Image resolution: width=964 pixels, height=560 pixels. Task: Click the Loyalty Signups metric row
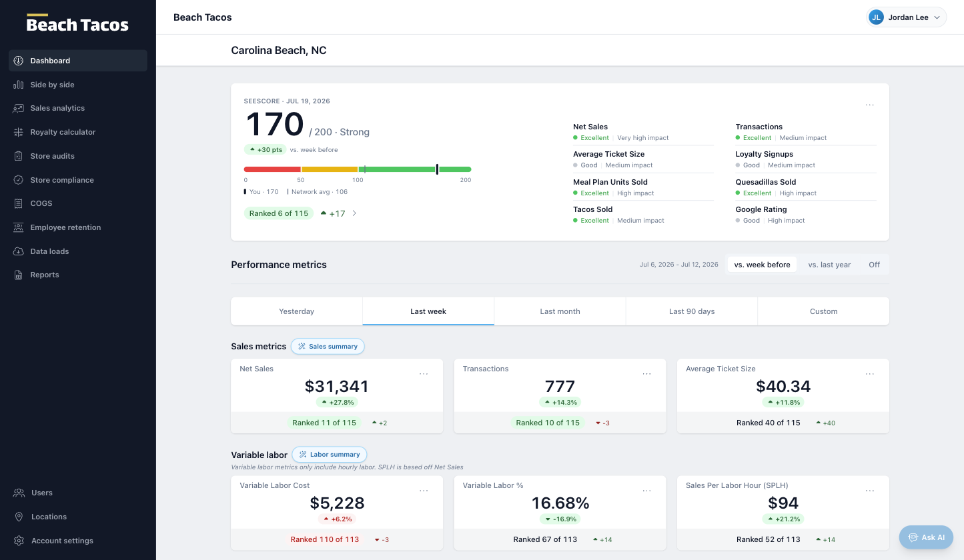tap(806, 159)
